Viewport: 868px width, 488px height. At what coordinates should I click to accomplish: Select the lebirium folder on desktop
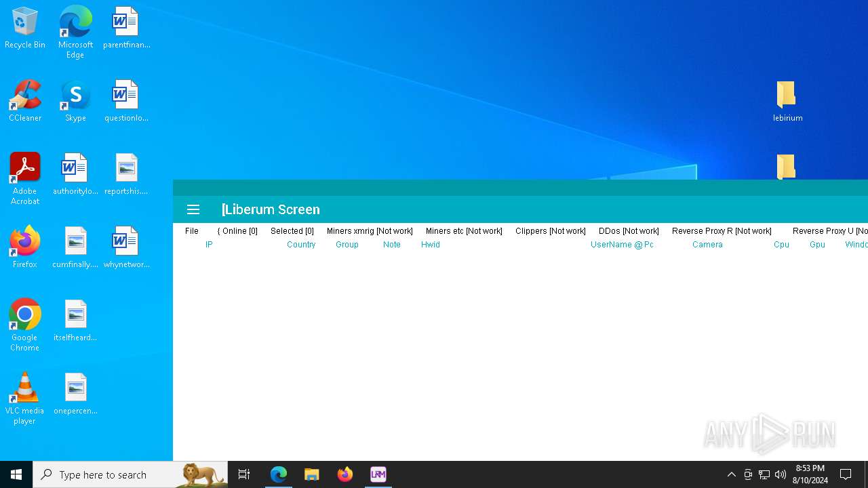(787, 102)
